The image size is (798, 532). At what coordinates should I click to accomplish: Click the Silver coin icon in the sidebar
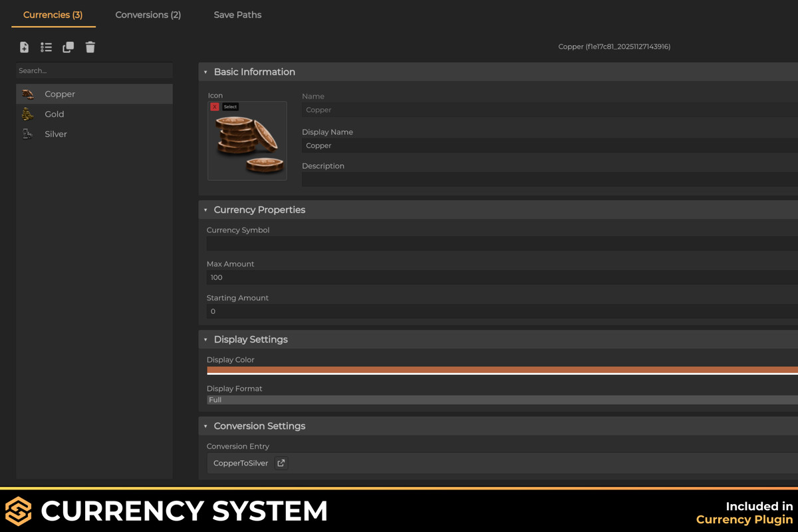[27, 134]
